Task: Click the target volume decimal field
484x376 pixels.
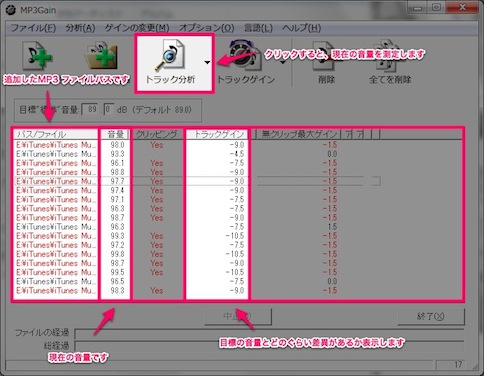Action: (109, 109)
